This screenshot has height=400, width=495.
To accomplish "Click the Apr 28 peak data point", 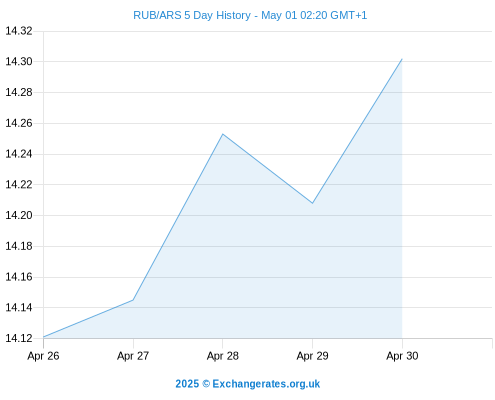I will 223,134.
